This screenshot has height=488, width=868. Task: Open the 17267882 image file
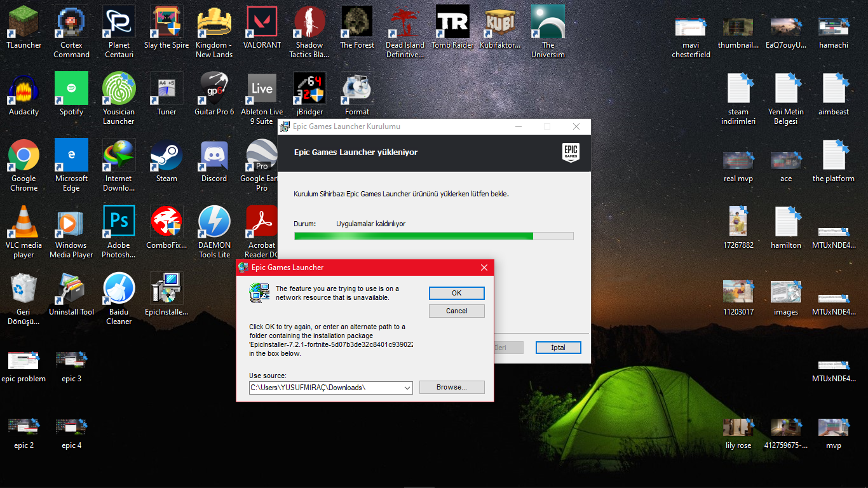click(x=738, y=222)
